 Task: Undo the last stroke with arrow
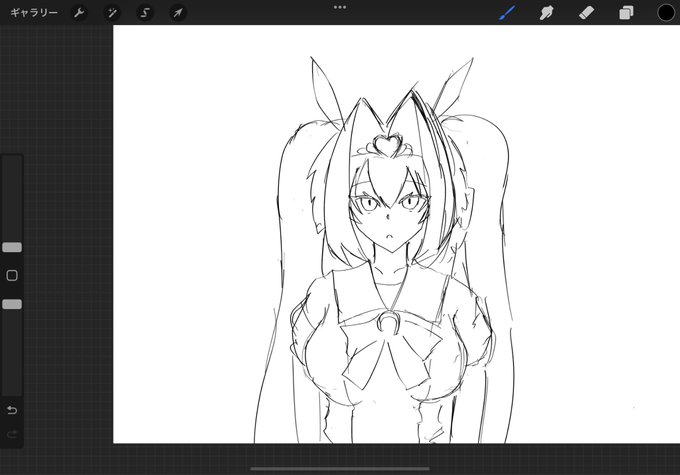(x=12, y=410)
